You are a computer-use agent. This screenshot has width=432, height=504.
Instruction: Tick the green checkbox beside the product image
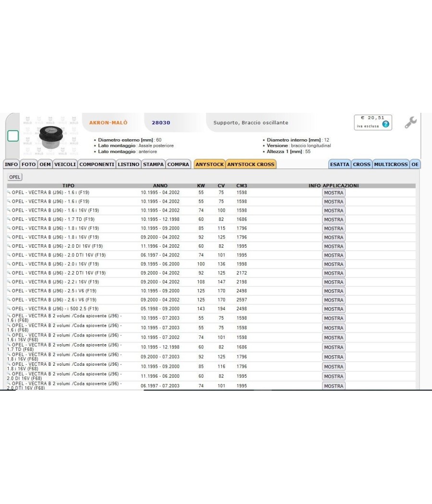coord(13,136)
